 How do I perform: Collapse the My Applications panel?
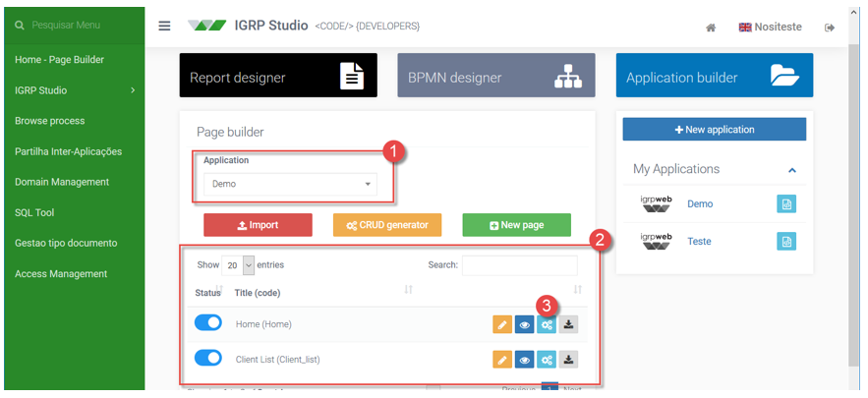792,170
